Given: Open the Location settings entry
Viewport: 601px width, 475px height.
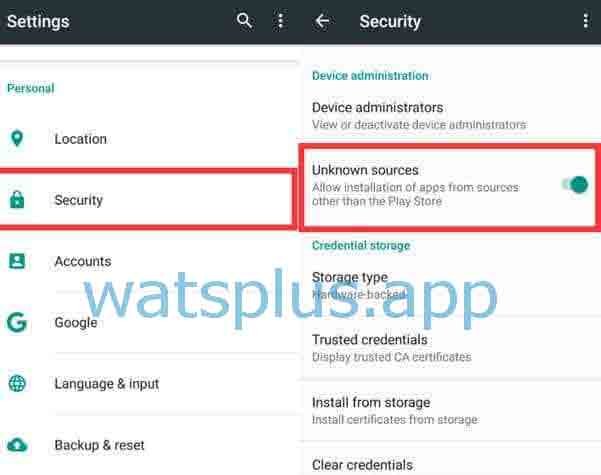Looking at the screenshot, I should (148, 139).
